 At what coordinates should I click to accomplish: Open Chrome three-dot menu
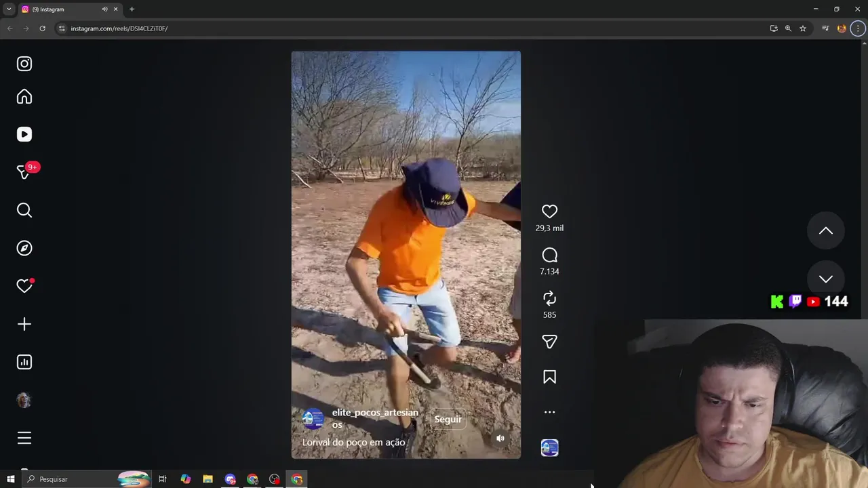858,28
